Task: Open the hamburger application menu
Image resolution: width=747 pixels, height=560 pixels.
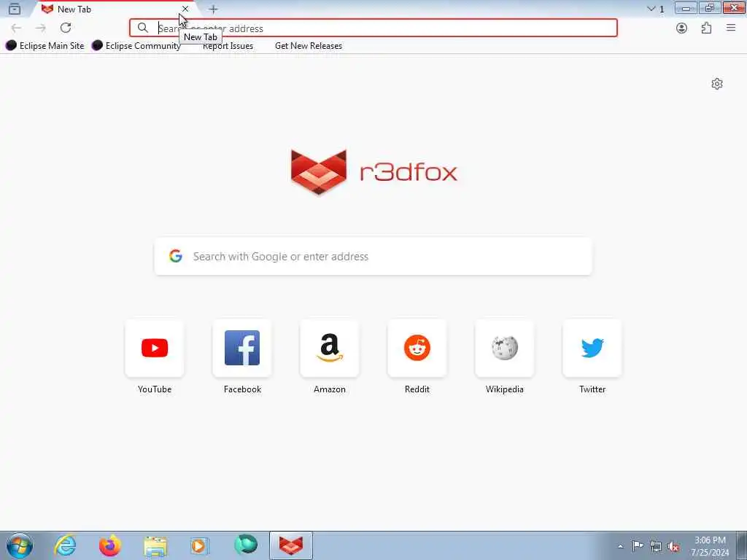Action: tap(731, 28)
